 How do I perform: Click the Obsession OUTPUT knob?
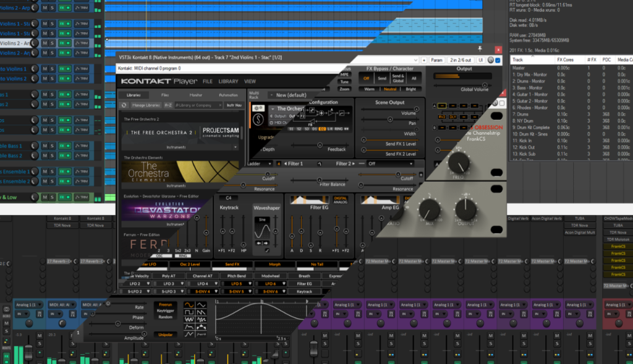[x=465, y=209]
